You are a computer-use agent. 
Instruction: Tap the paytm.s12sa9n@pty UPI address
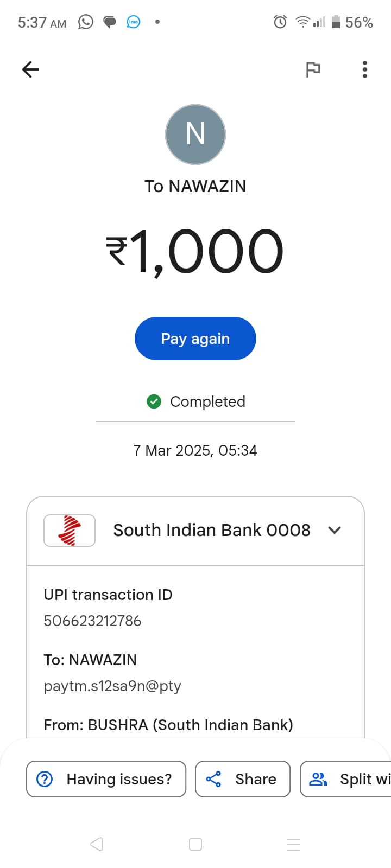(x=112, y=686)
